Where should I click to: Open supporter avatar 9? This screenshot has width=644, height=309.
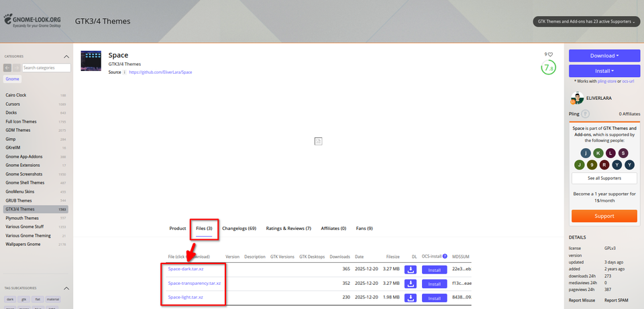pos(592,165)
